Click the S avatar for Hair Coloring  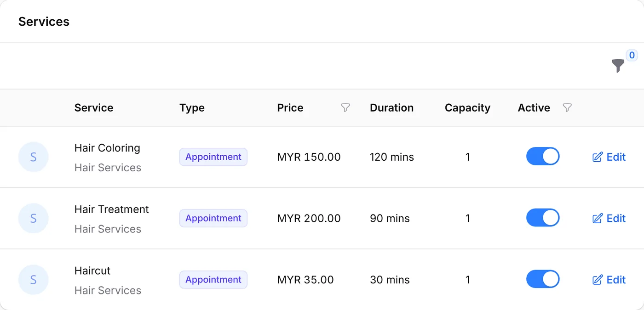33,157
